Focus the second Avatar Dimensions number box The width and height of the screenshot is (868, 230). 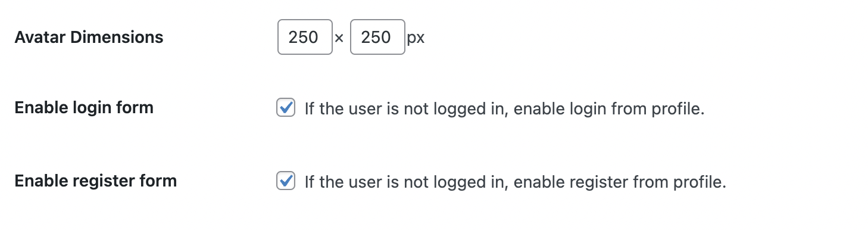tap(377, 38)
